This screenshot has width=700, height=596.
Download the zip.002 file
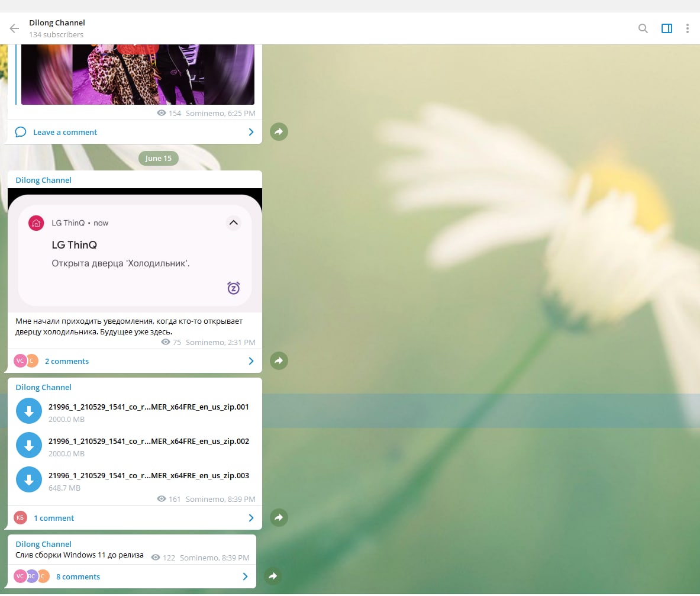29,445
